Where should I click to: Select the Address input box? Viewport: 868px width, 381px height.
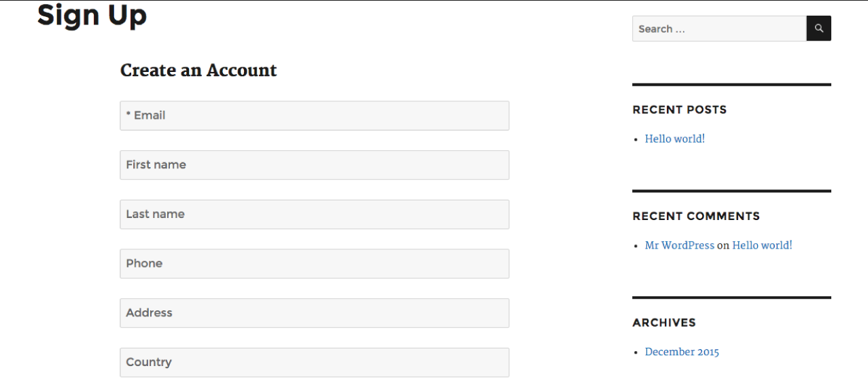tap(314, 313)
